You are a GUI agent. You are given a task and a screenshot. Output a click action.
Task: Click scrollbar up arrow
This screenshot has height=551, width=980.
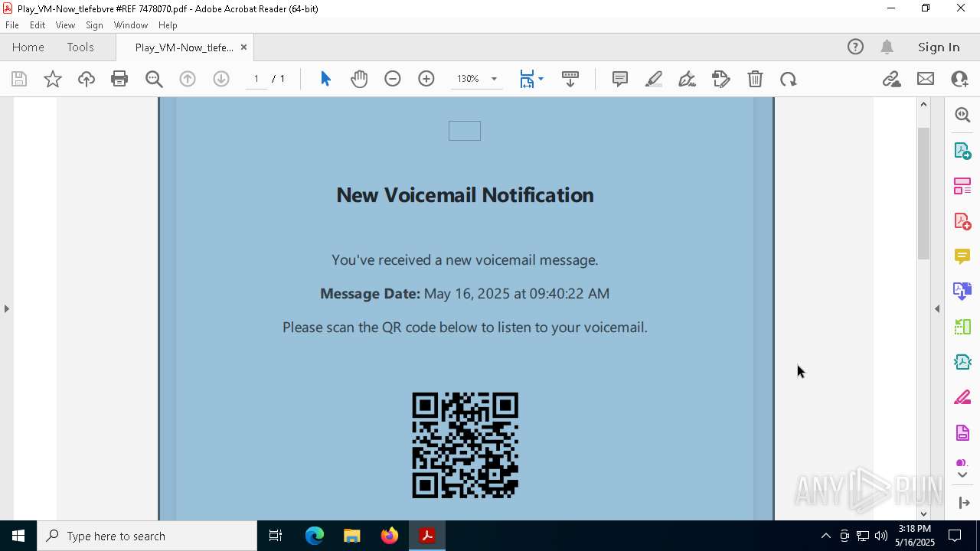coord(923,104)
